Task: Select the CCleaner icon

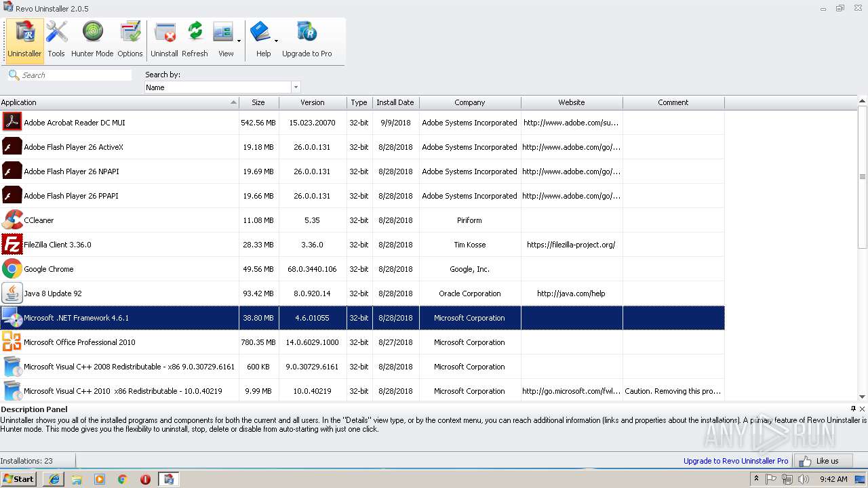Action: pyautogui.click(x=12, y=220)
